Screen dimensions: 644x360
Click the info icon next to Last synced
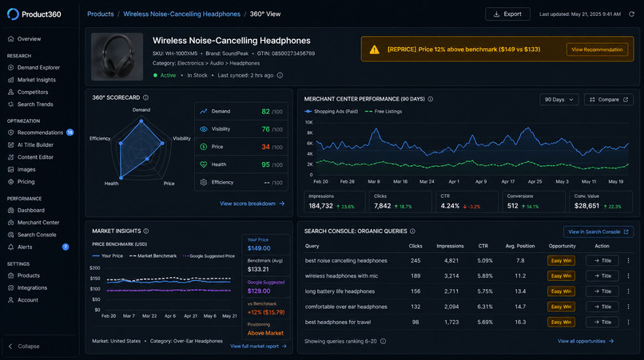click(280, 75)
